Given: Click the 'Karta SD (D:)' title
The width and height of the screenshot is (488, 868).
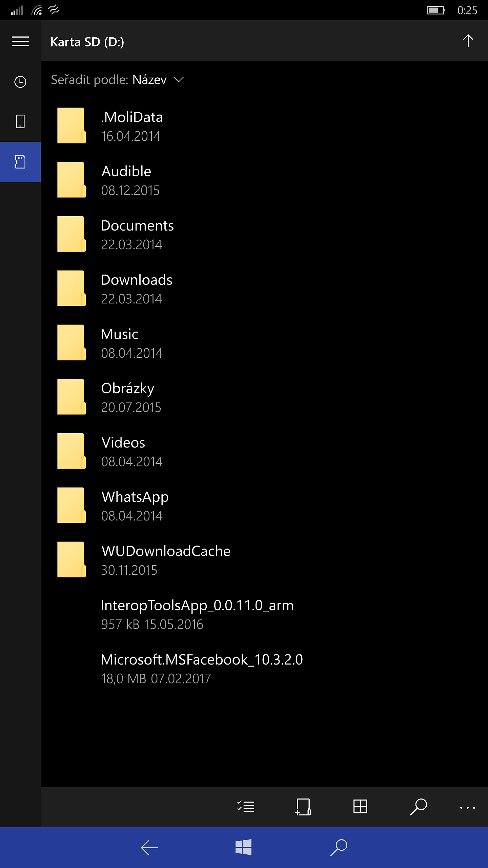Looking at the screenshot, I should pyautogui.click(x=87, y=42).
